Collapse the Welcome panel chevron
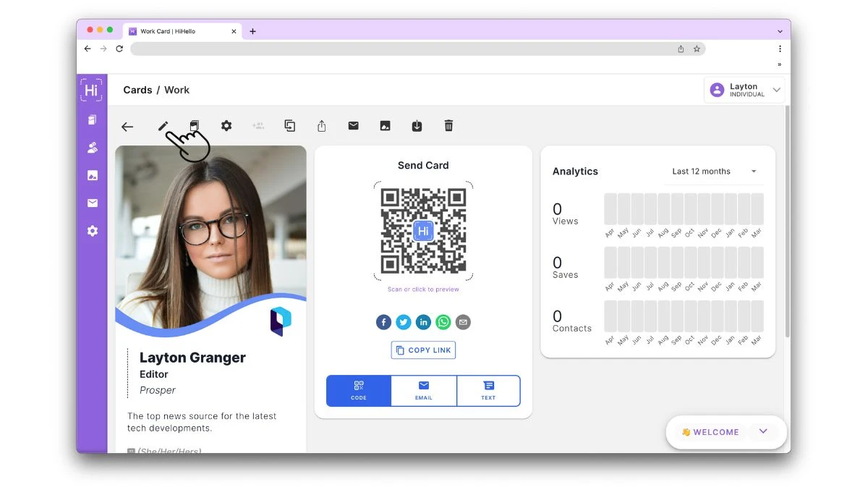Viewport: 868px width, 490px height. [762, 431]
